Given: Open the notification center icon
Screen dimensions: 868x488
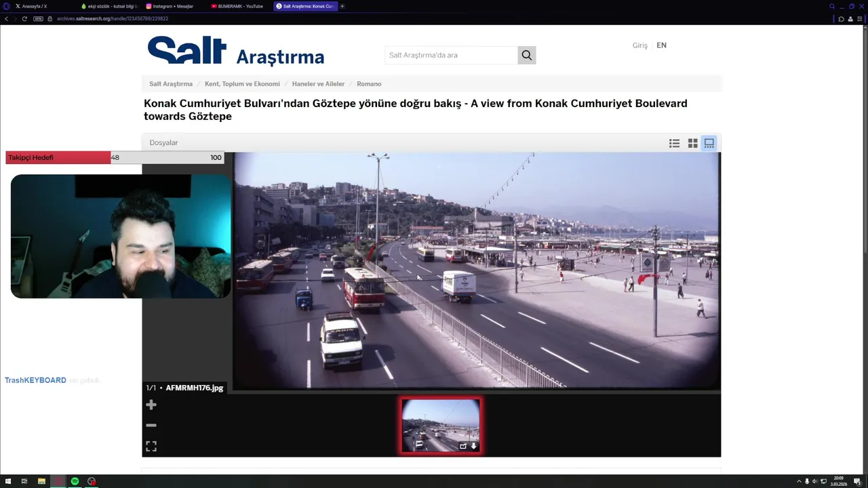Looking at the screenshot, I should [x=857, y=481].
